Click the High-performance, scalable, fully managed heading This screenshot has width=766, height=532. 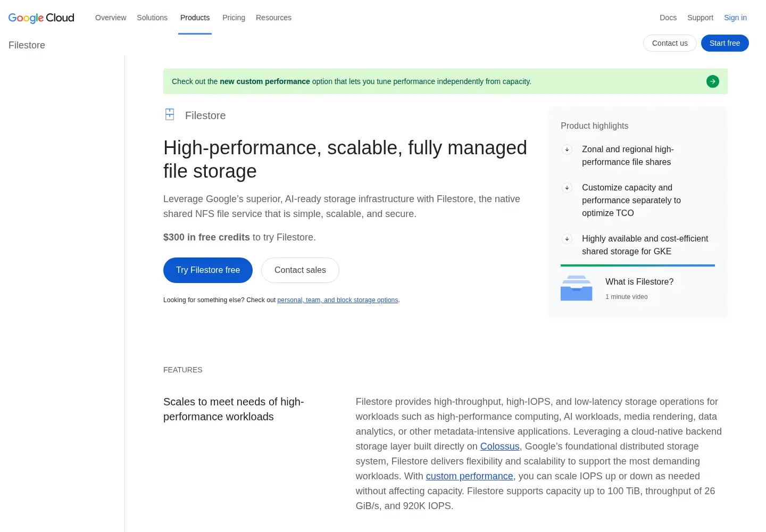tap(345, 160)
